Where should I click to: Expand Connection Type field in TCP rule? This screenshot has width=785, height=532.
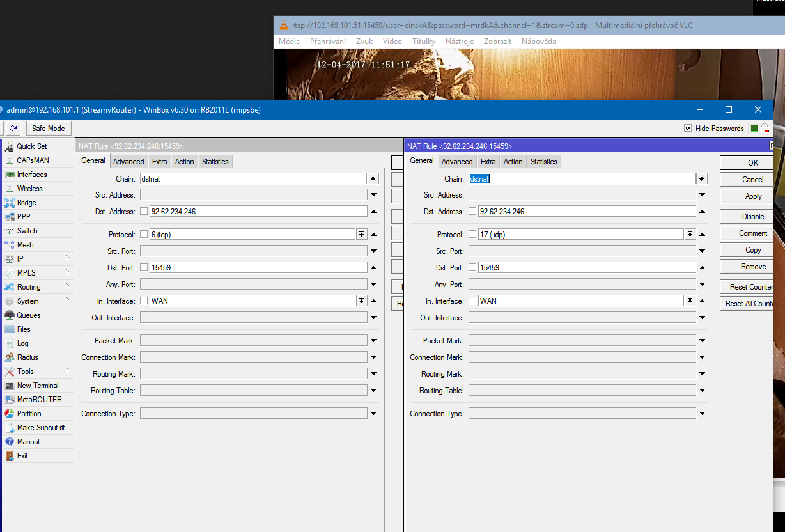tap(373, 414)
